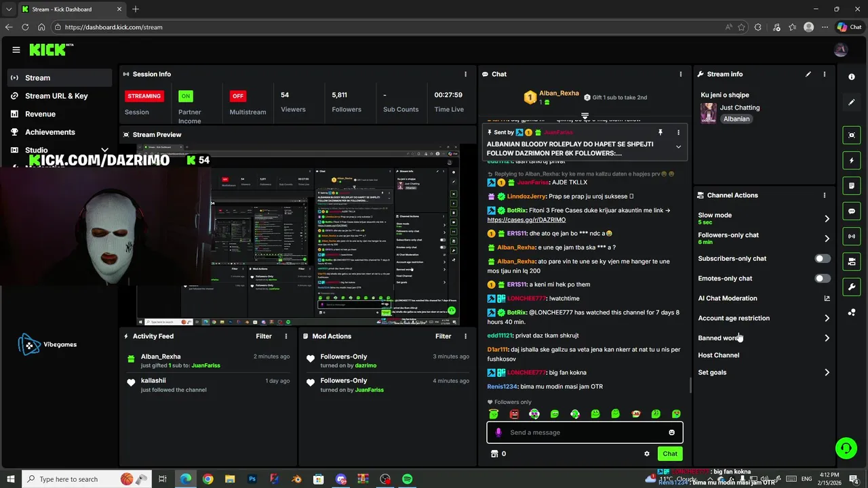This screenshot has width=868, height=488.
Task: Expand Account age restriction settings
Action: point(827,318)
